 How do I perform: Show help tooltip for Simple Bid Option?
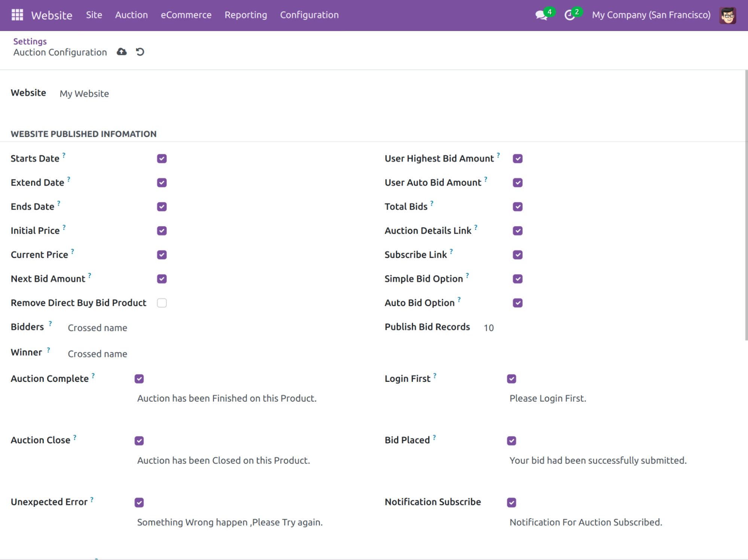point(467,275)
